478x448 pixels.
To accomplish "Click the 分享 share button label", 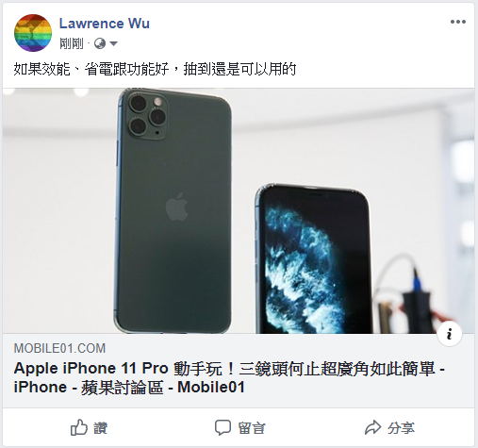I will (401, 428).
